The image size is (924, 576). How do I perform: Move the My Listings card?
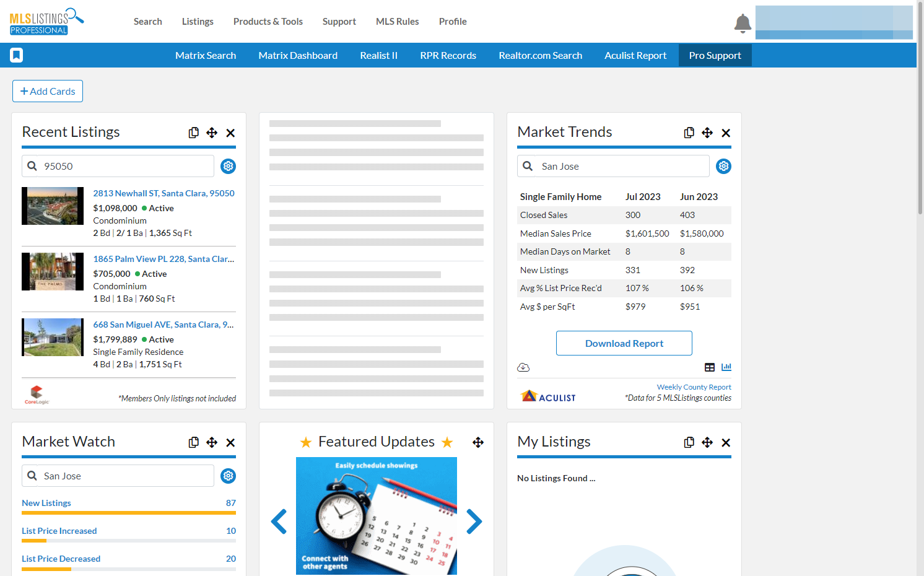(707, 442)
